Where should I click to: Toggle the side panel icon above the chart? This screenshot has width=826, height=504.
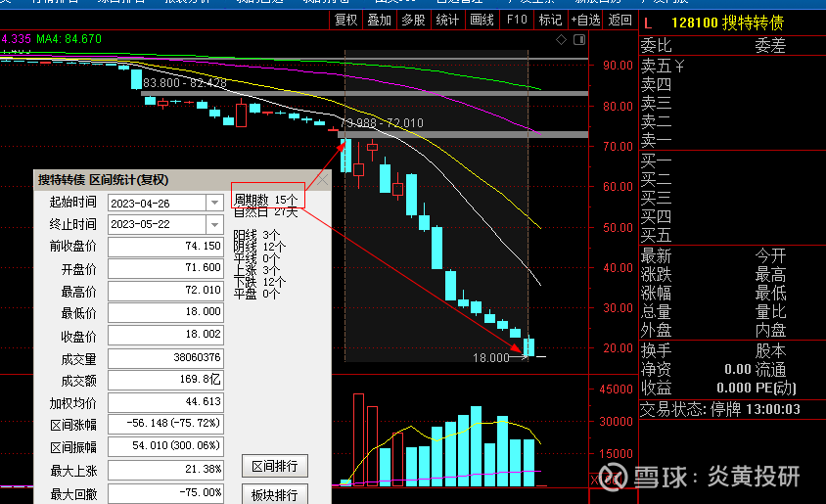pyautogui.click(x=579, y=39)
